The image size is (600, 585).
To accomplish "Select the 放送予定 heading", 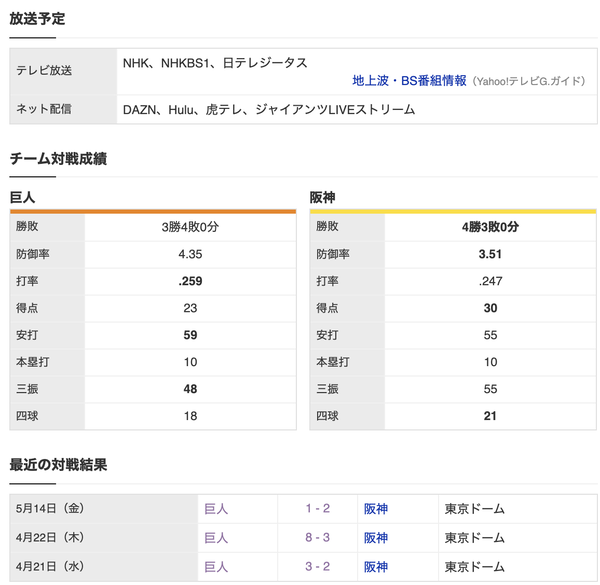I will pos(37,18).
